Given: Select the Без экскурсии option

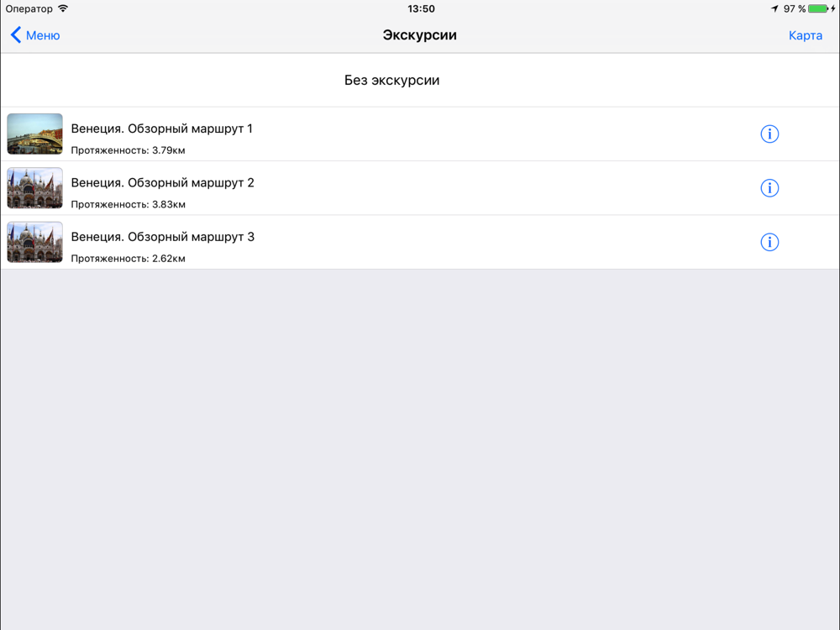Looking at the screenshot, I should click(x=420, y=81).
